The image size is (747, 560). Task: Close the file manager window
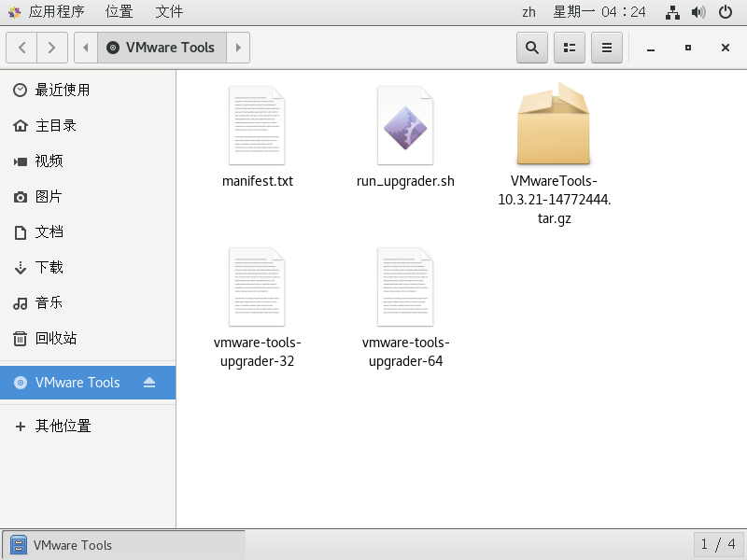pyautogui.click(x=726, y=48)
